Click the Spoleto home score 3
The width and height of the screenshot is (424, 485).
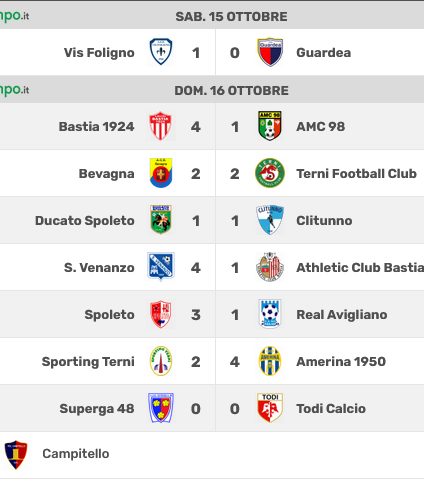pos(196,315)
